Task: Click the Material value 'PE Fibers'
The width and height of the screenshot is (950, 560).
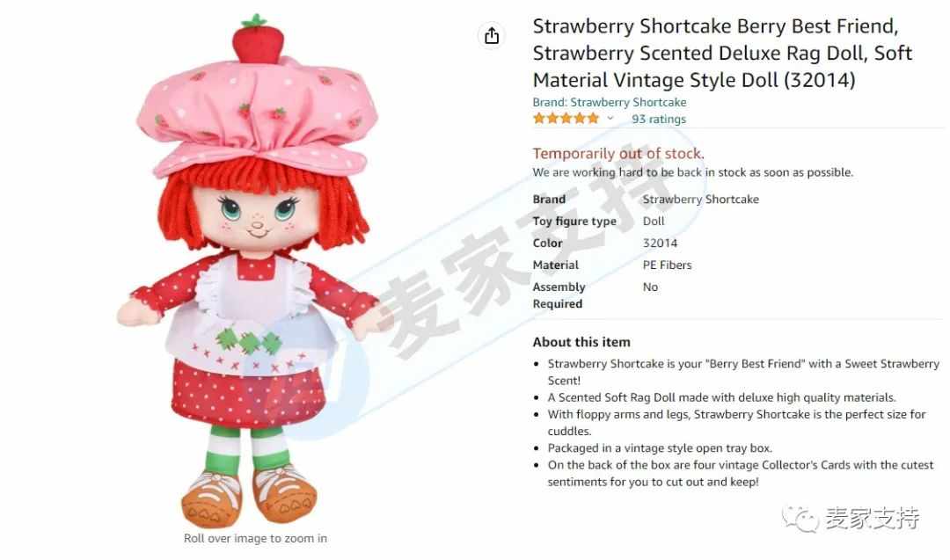Action: 667,265
